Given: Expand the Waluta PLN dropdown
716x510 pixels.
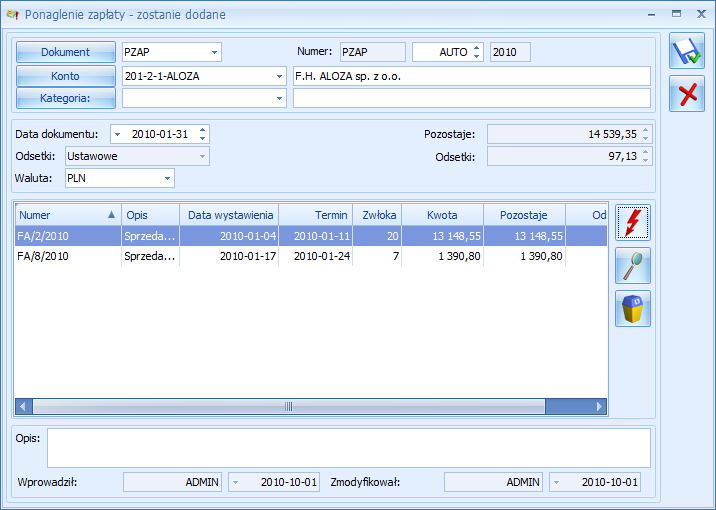Looking at the screenshot, I should tap(168, 178).
